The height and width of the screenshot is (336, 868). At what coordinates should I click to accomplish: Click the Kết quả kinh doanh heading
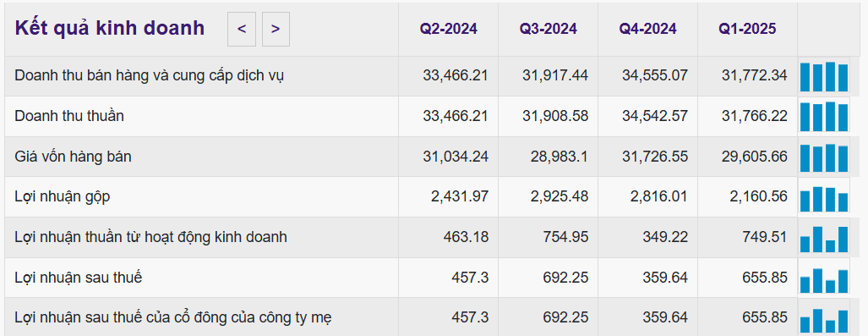110,28
